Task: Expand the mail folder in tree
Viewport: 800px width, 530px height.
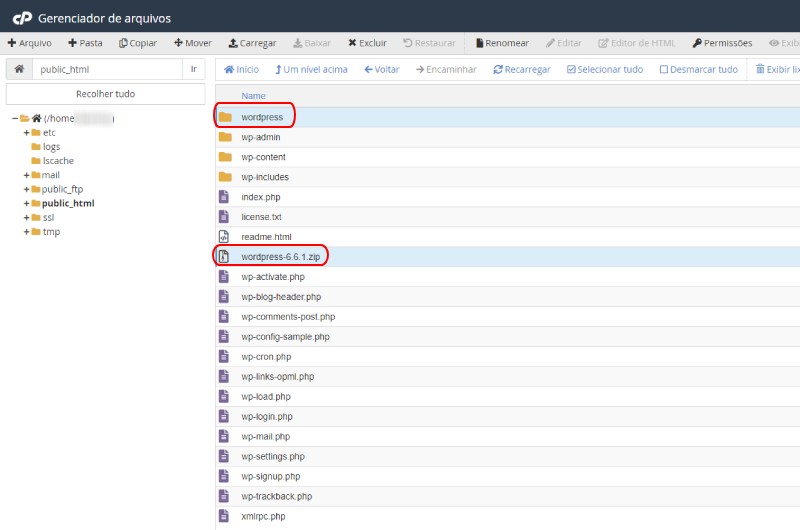Action: coord(26,175)
